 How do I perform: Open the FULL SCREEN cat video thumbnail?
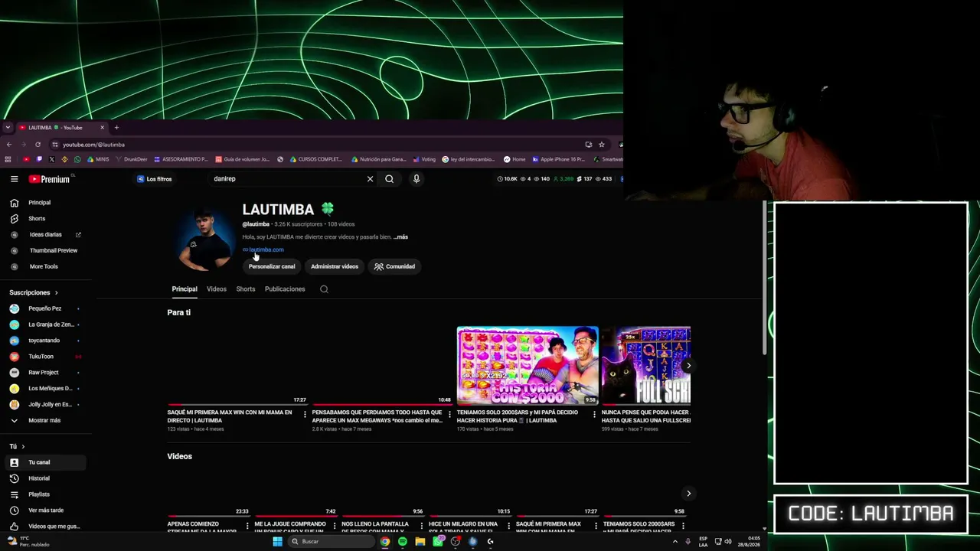pyautogui.click(x=646, y=366)
